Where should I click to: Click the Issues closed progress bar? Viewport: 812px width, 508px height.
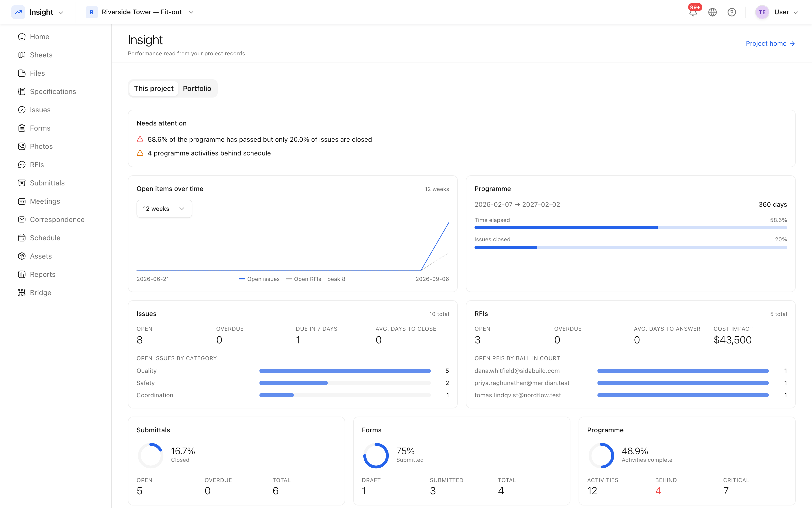click(x=631, y=247)
